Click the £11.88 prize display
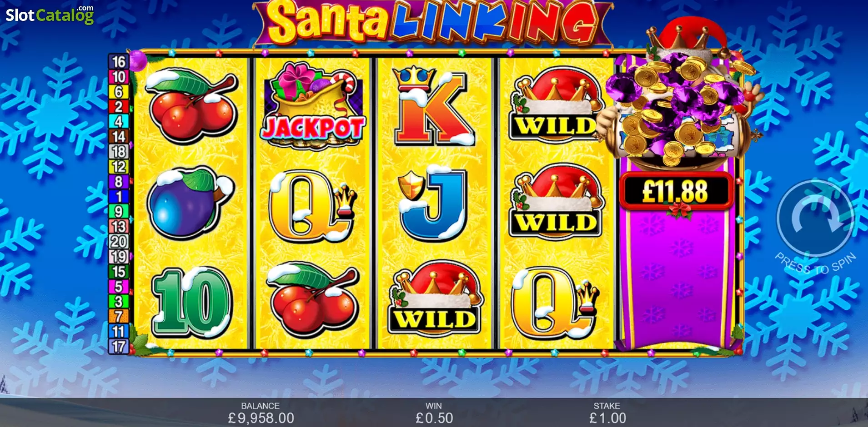Screen dimensions: 868x427 (x=676, y=191)
